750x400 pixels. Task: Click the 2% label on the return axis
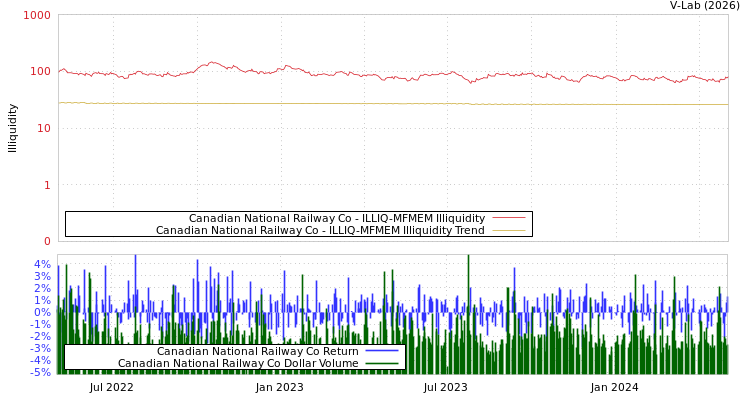42,289
